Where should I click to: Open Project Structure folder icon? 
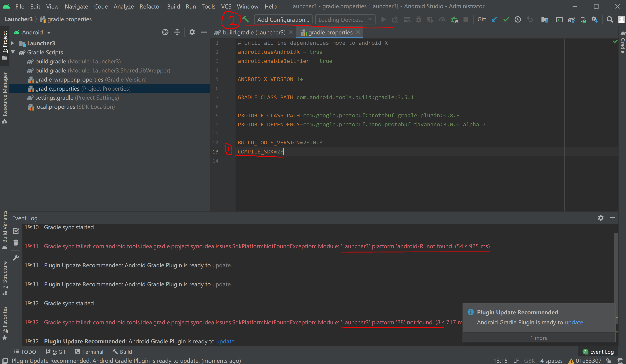pos(544,19)
